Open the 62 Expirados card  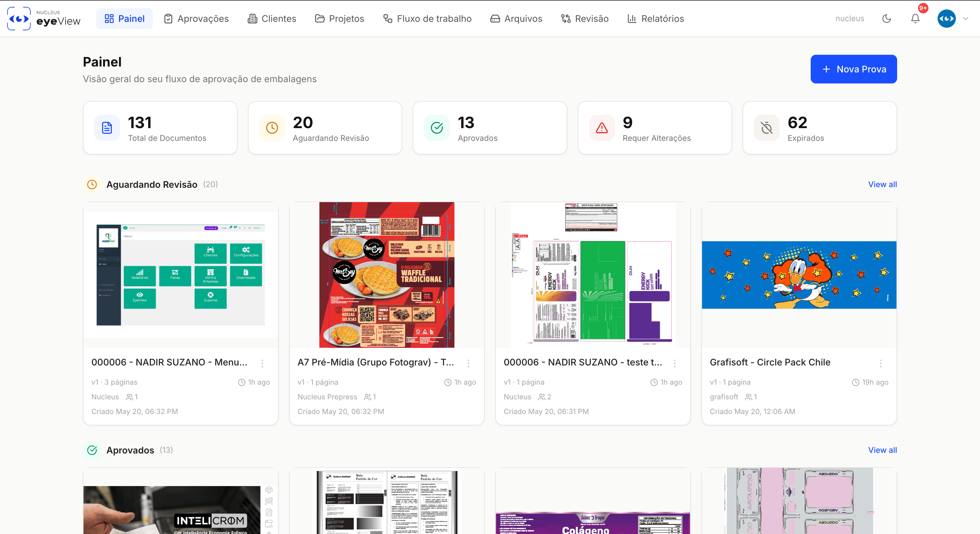point(820,128)
